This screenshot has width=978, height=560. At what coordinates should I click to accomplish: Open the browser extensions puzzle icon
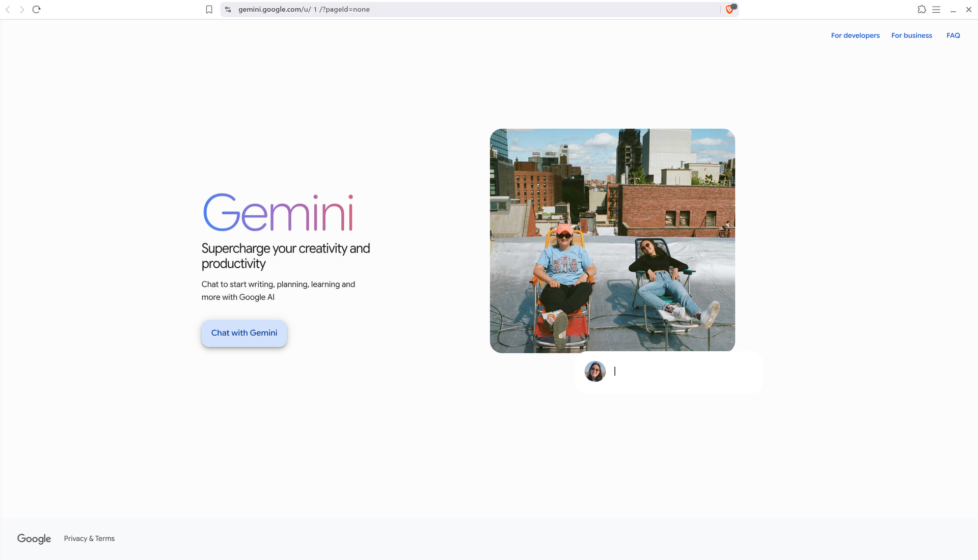click(922, 10)
